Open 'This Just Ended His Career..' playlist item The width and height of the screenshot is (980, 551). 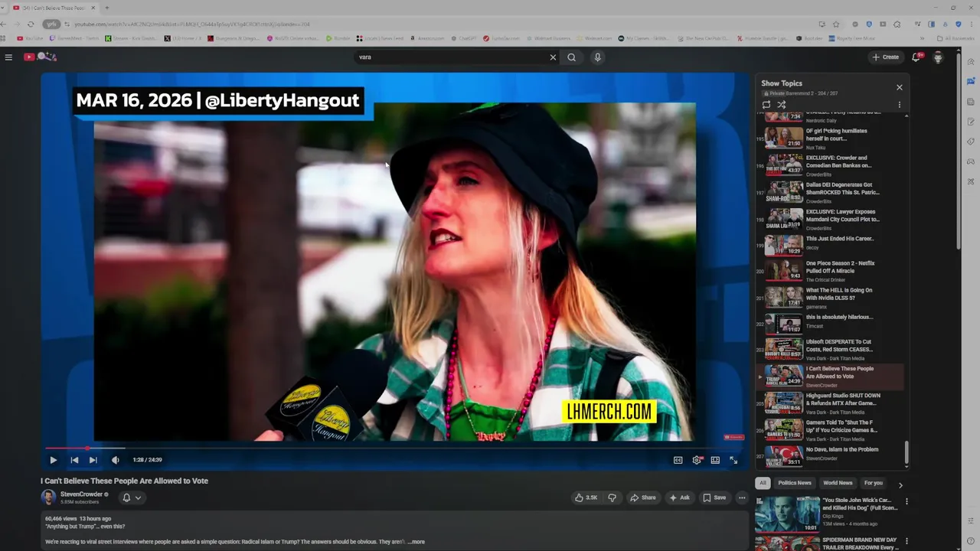coord(830,246)
